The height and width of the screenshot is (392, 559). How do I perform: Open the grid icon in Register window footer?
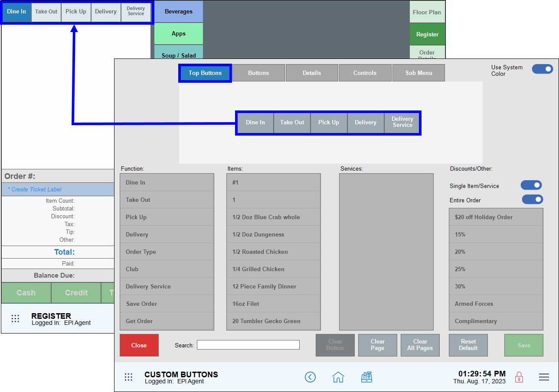point(15,318)
